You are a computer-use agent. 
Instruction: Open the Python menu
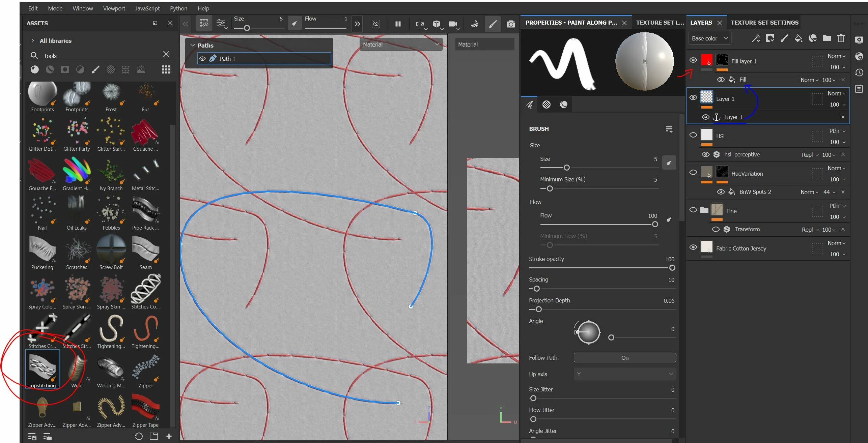(x=178, y=8)
